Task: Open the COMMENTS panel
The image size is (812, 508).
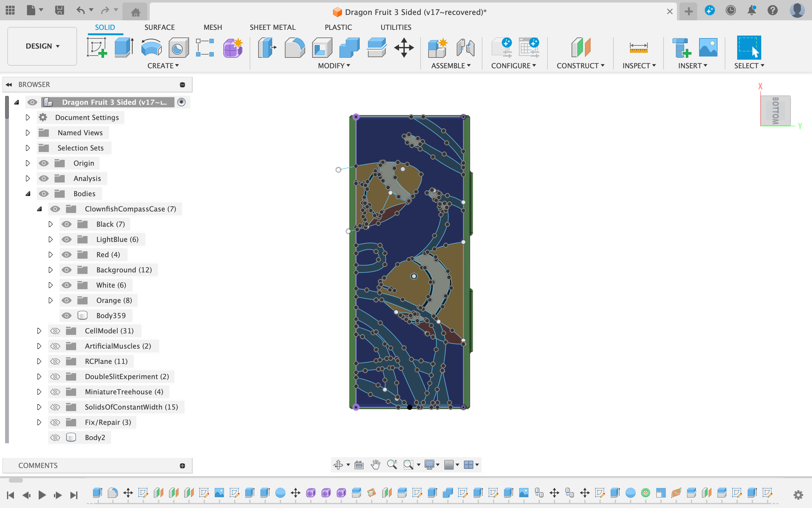Action: (x=38, y=465)
